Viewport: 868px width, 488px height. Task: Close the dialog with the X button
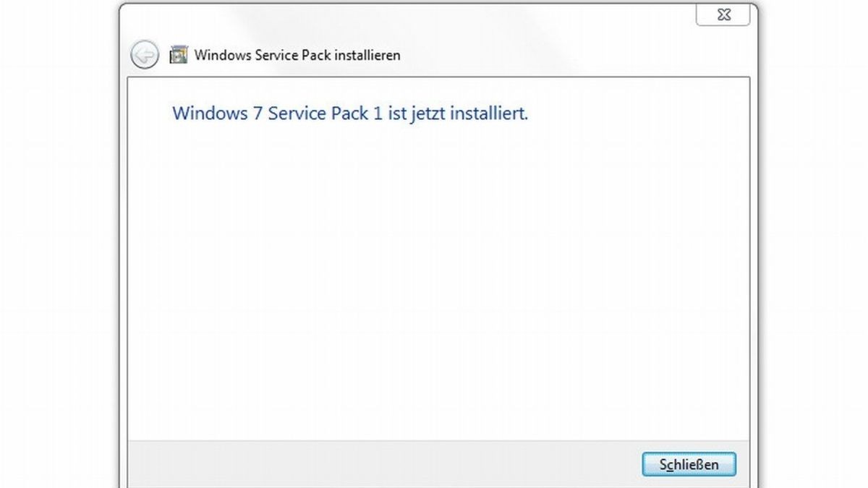coord(723,14)
